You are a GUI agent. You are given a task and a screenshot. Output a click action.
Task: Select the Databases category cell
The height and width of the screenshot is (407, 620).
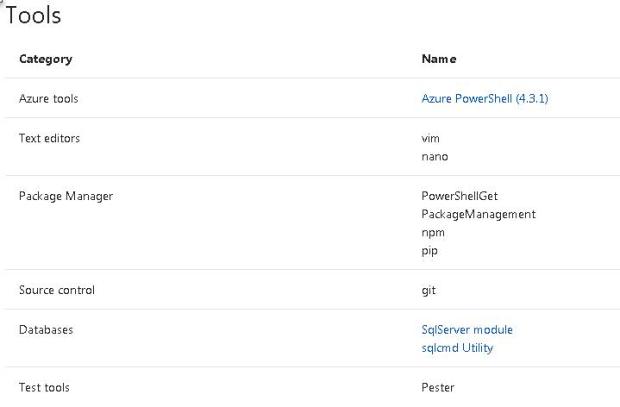click(46, 329)
